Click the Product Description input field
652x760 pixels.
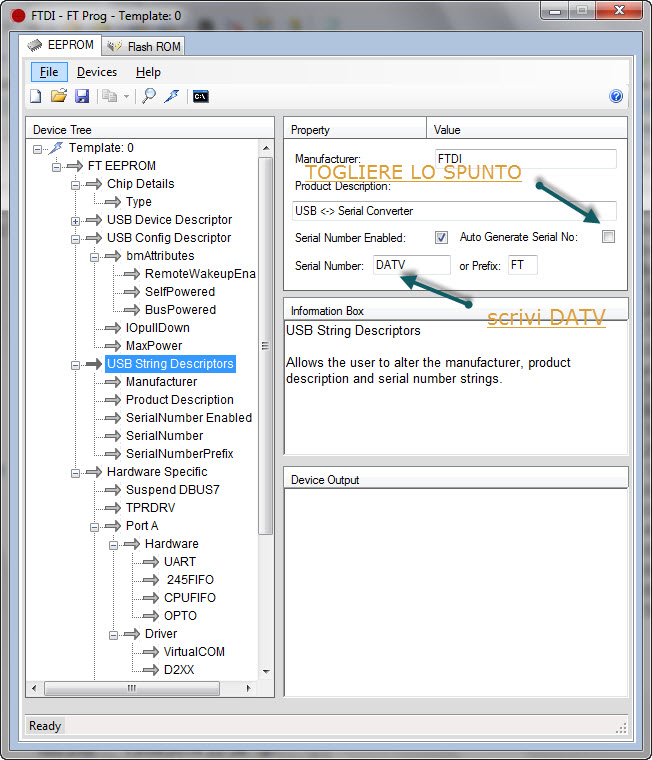click(454, 211)
